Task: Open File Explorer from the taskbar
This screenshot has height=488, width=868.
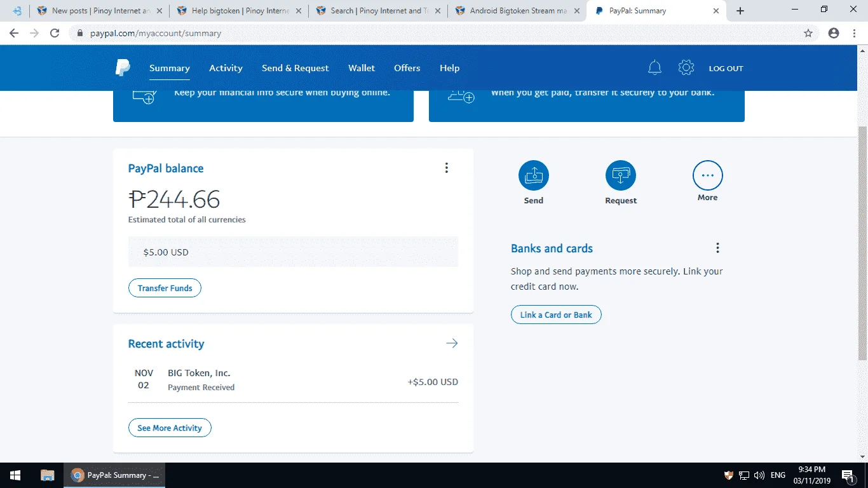Action: pos(47,475)
